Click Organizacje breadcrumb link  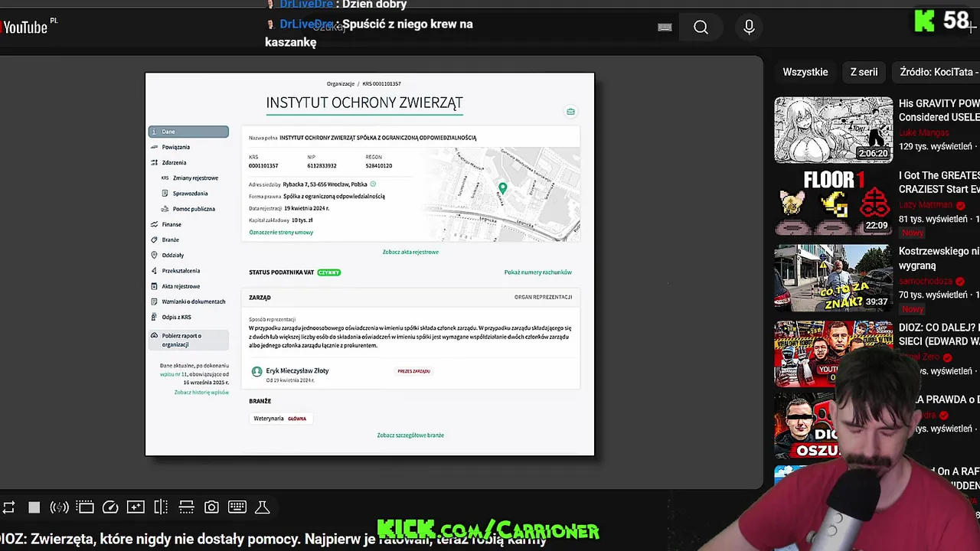click(340, 83)
